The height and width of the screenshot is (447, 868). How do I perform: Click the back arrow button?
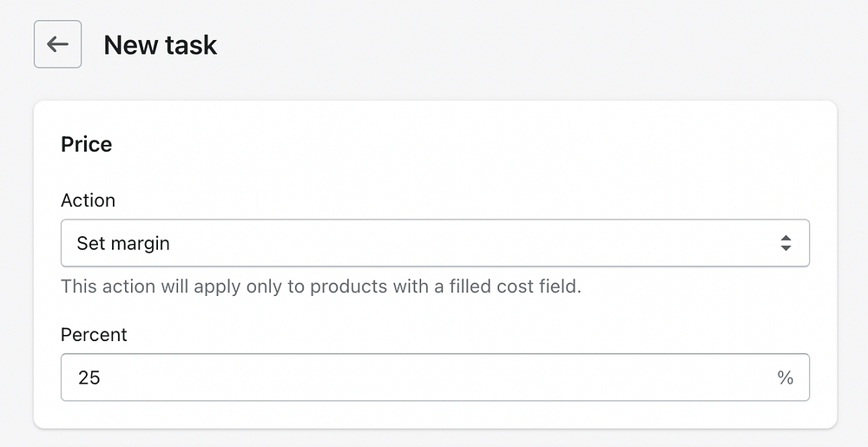click(57, 44)
